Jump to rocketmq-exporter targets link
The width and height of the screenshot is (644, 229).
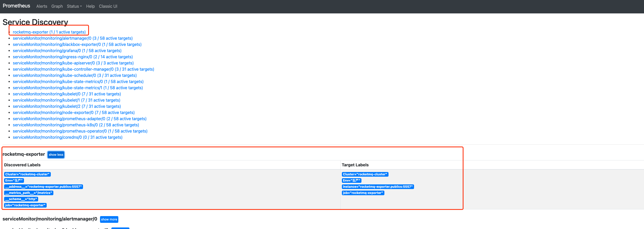tap(49, 32)
